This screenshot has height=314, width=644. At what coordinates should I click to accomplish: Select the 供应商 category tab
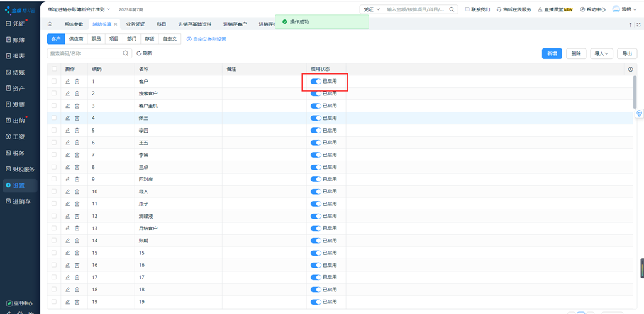point(76,40)
